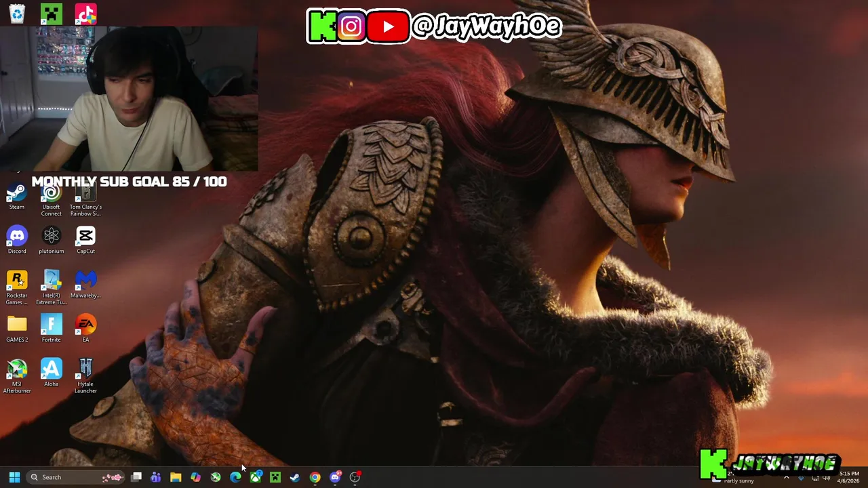Open Intel(R) Extreme Tuning shortcut
868x488 pixels.
click(x=52, y=287)
